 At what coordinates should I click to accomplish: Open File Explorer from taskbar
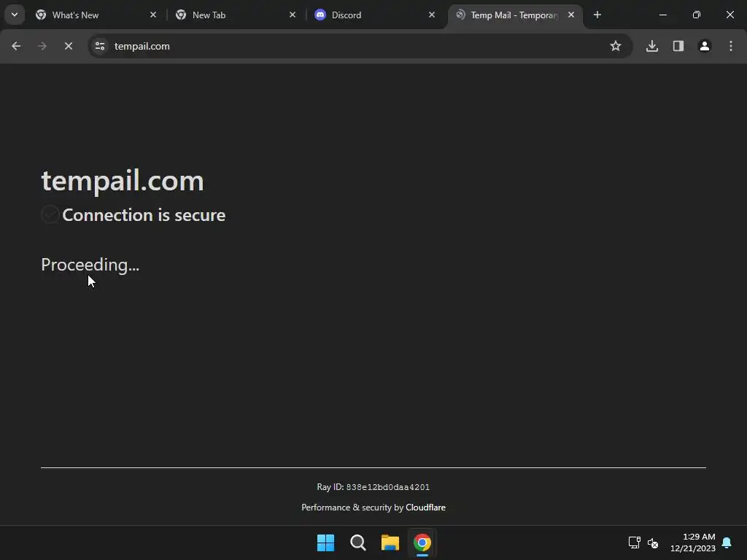[390, 542]
